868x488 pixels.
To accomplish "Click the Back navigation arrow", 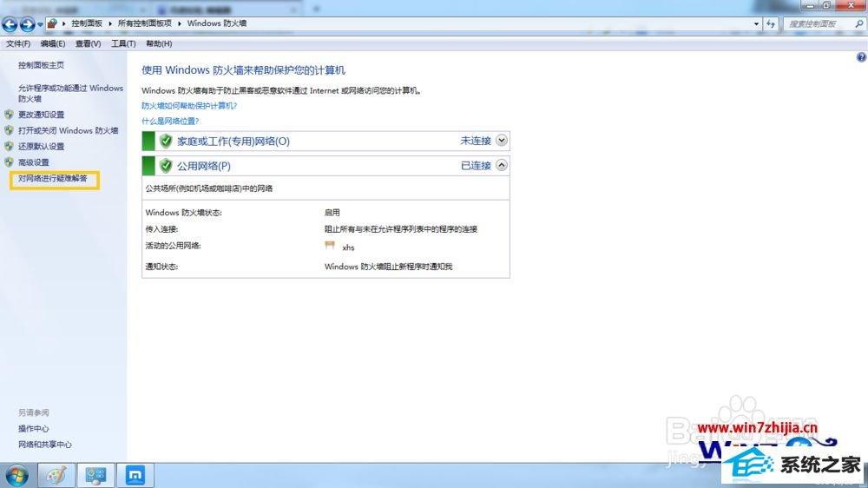I will point(10,23).
